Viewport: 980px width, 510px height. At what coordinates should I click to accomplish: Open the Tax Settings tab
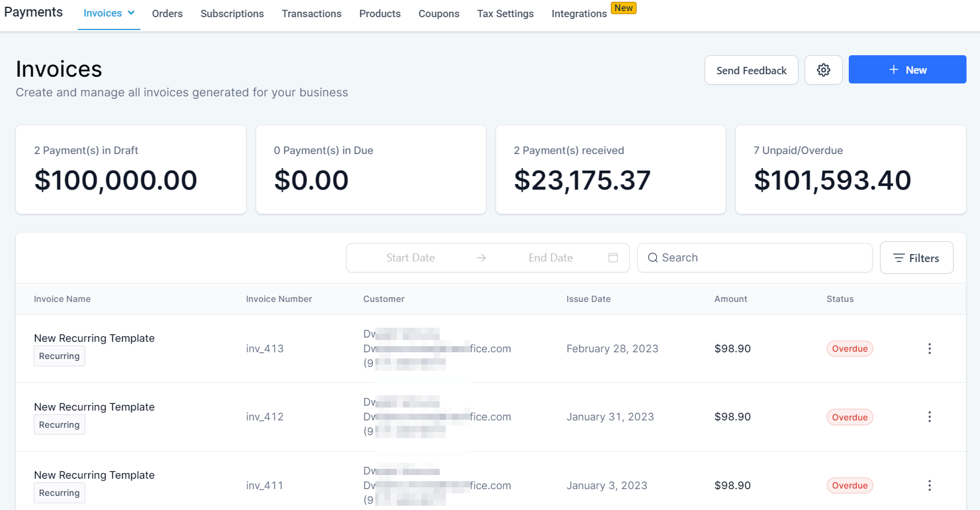click(x=505, y=14)
